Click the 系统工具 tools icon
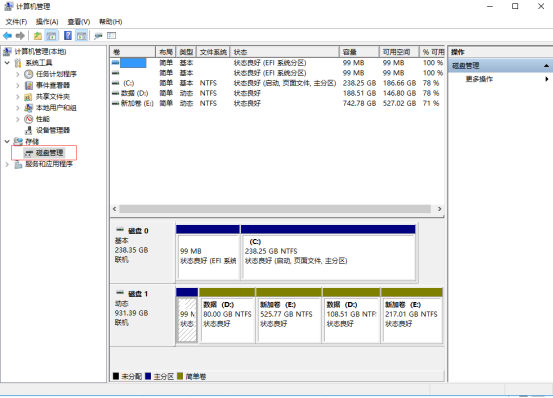The height and width of the screenshot is (398, 553). click(18, 63)
